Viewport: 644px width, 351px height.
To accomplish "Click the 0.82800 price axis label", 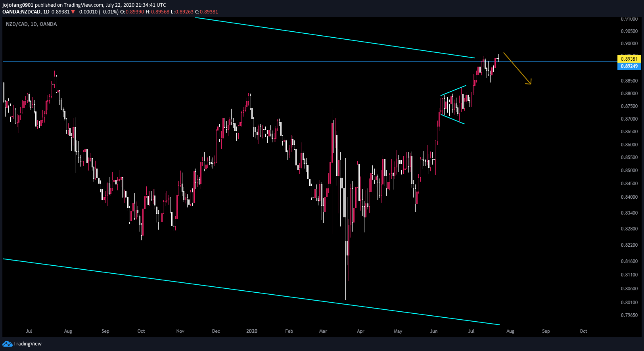I will pos(629,229).
